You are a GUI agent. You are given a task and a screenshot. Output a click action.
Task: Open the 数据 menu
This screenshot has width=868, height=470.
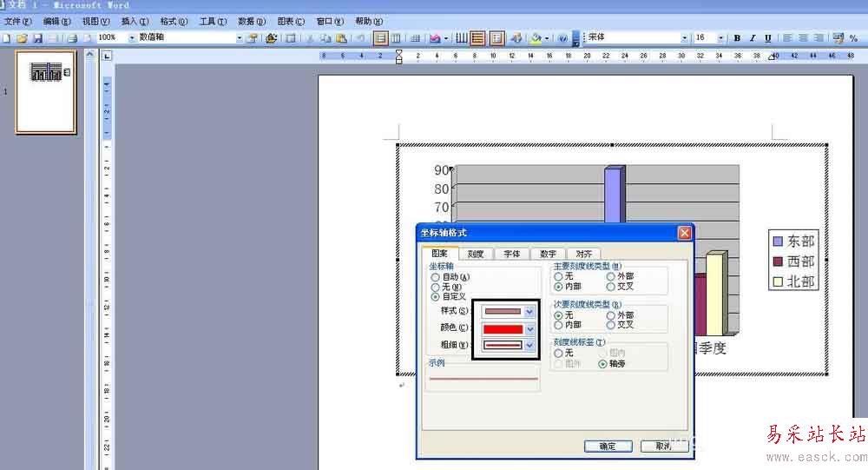(252, 21)
